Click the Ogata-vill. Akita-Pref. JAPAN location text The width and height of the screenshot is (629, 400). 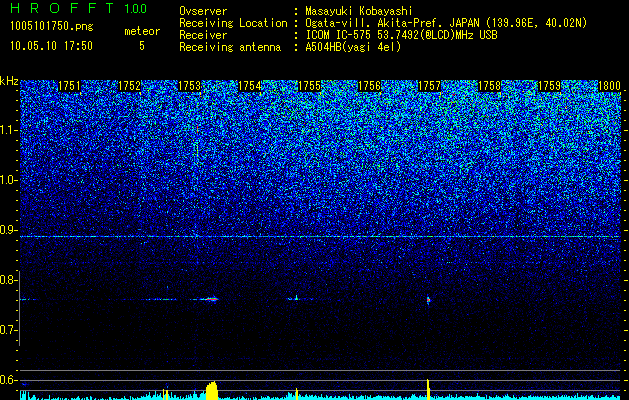pyautogui.click(x=446, y=23)
